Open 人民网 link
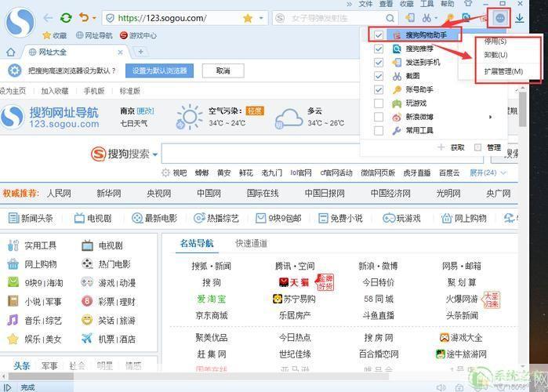Screen dimensions: 548x392 (59, 193)
